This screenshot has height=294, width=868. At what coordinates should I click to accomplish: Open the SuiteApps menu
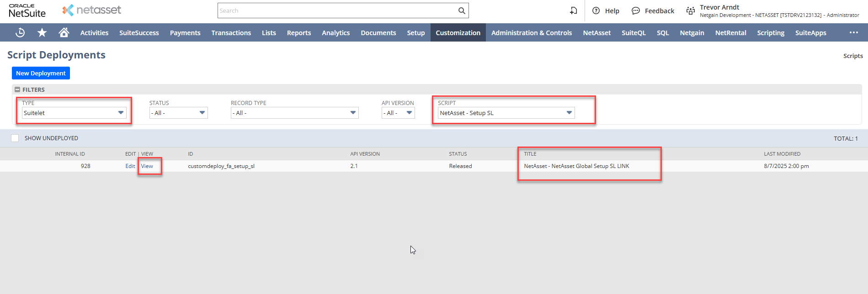[x=811, y=32]
